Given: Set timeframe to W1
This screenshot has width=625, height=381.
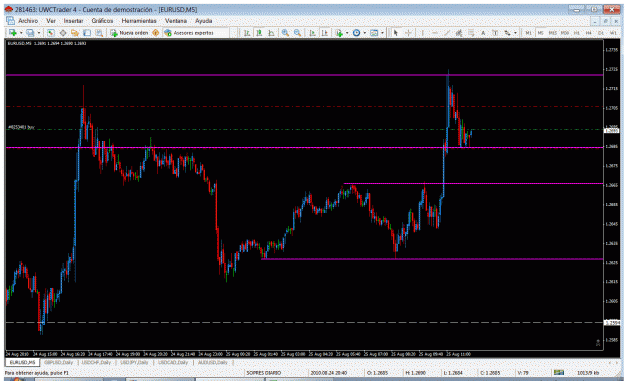Looking at the screenshot, I should point(613,33).
